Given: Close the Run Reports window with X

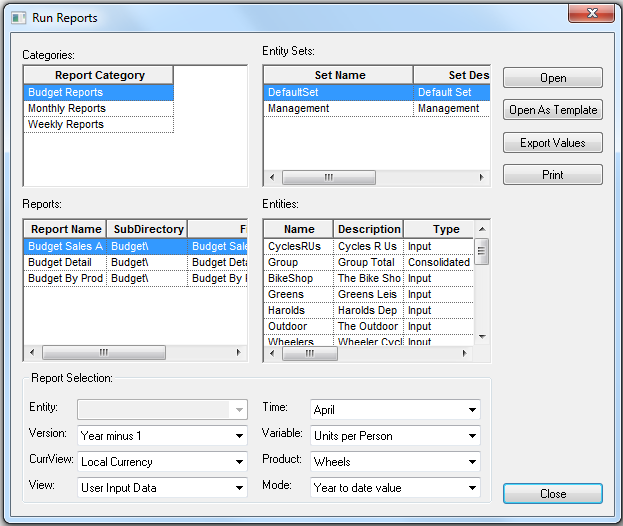Looking at the screenshot, I should click(x=591, y=13).
